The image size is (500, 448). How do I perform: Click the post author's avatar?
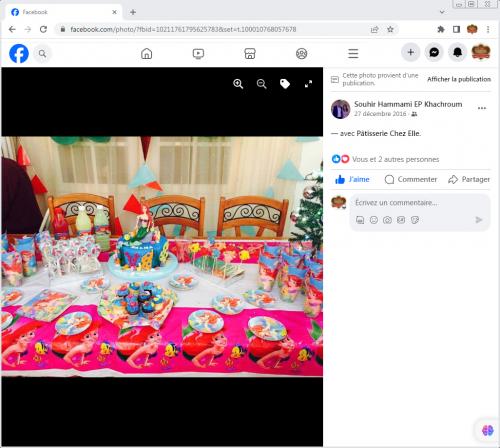pos(340,109)
